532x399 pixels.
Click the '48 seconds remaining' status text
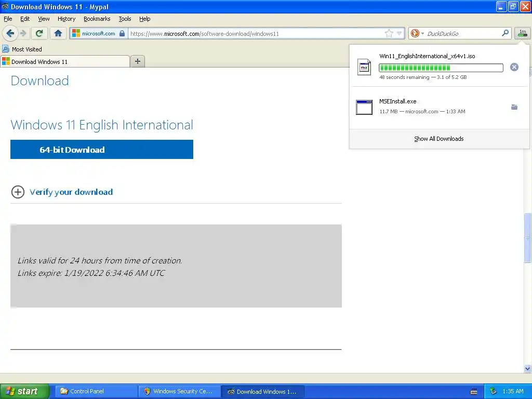(x=404, y=77)
